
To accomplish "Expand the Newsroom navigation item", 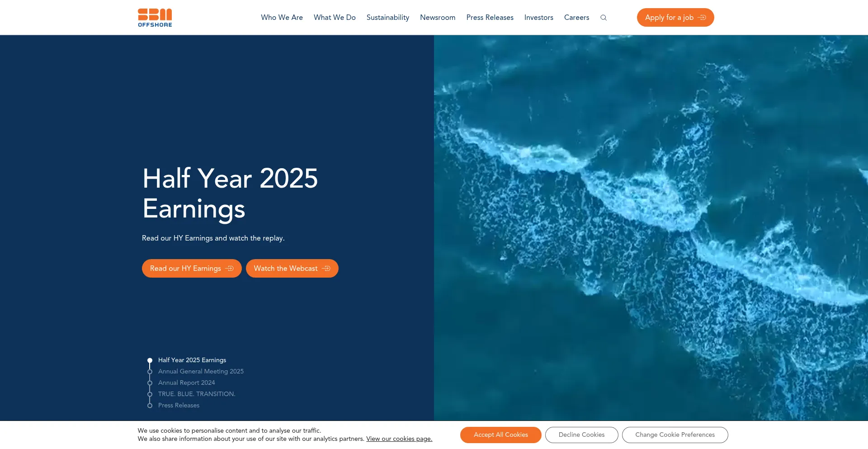I will pyautogui.click(x=437, y=18).
